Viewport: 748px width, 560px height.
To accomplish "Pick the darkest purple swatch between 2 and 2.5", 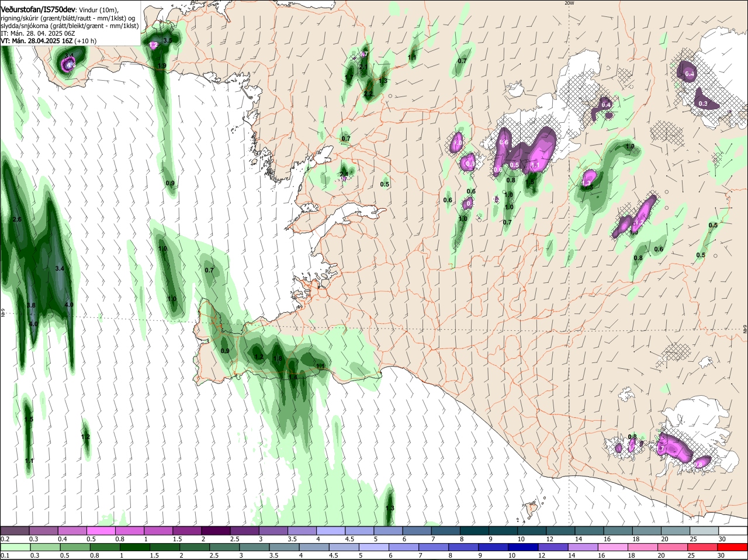I will click(x=216, y=531).
